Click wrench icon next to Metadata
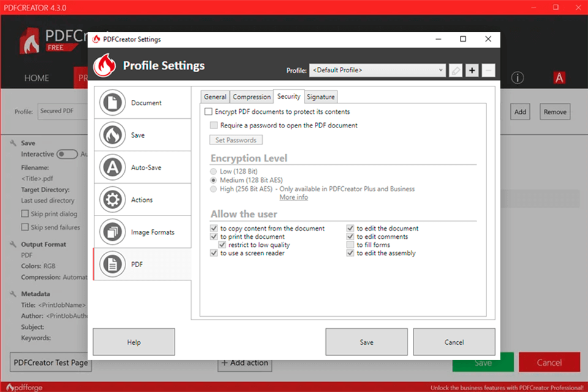The width and height of the screenshot is (588, 392). click(x=13, y=294)
